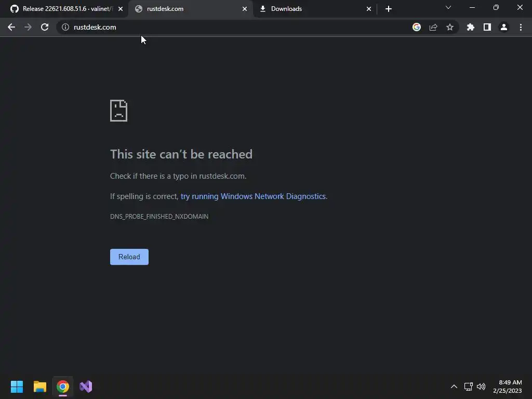Screen dimensions: 532x399
Task: Open File Explorer from the taskbar
Action: tap(39, 387)
